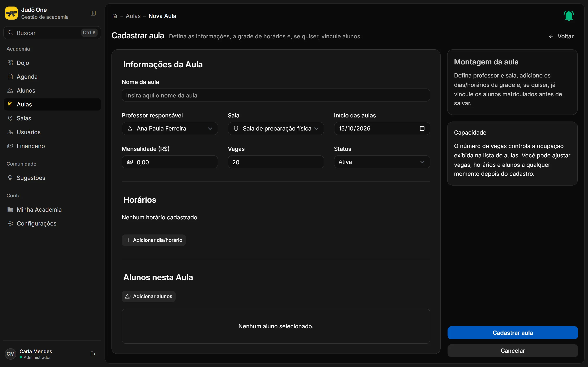Go back using Voltar link
588x367 pixels.
click(x=561, y=36)
